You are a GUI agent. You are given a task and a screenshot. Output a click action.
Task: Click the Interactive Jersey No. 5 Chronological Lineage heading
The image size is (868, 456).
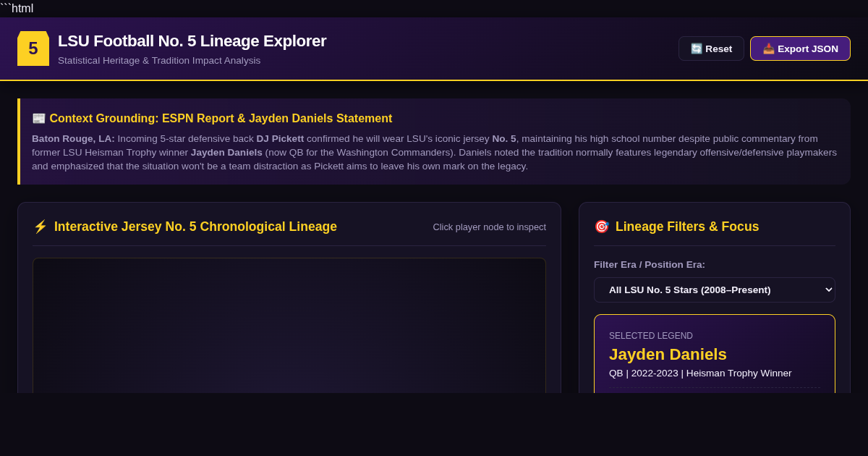195,227
